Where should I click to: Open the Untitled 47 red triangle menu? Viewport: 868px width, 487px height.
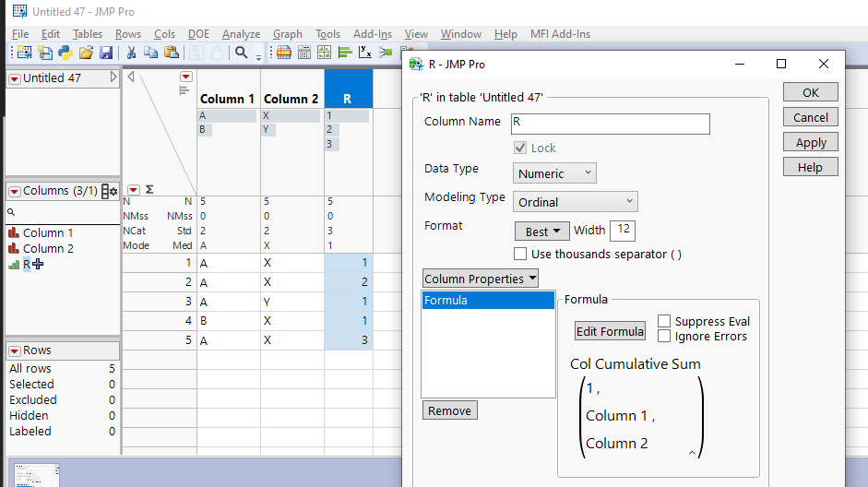15,79
